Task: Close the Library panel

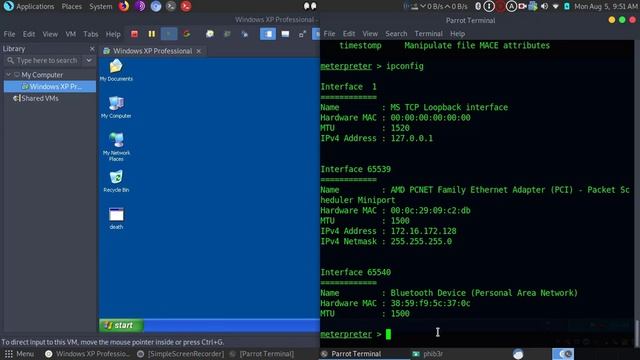Action: (x=92, y=49)
